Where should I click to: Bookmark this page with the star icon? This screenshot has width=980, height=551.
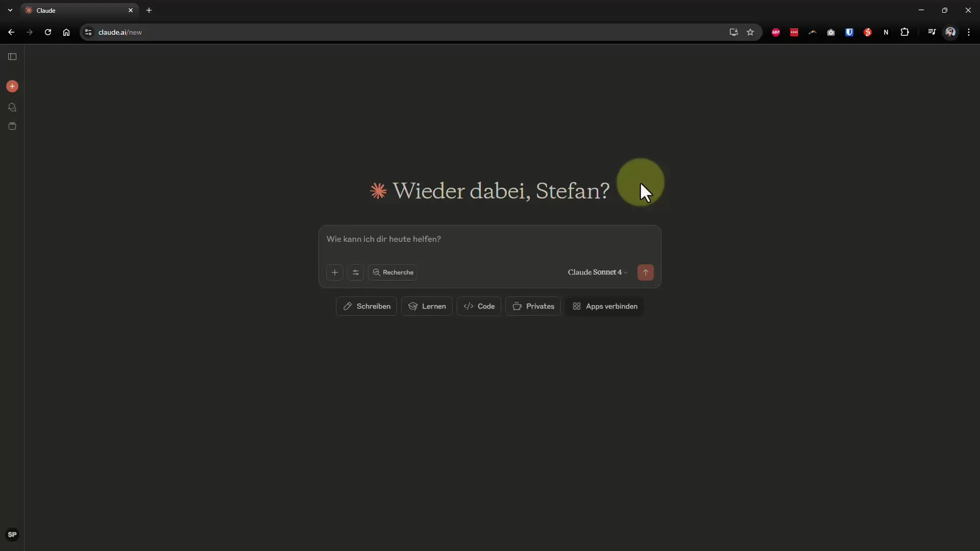750,32
